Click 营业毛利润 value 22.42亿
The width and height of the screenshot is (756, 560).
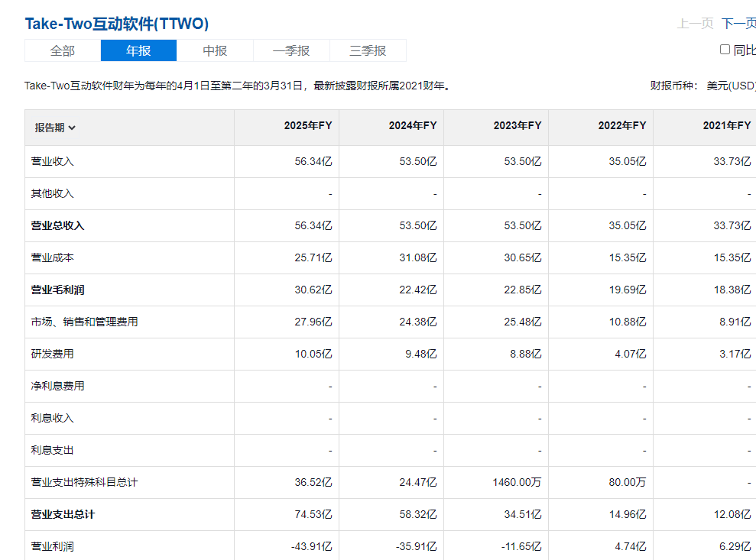click(418, 290)
